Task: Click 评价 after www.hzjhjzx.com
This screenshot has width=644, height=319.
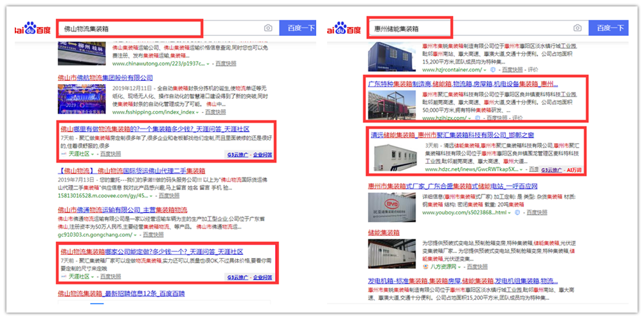Action: [x=518, y=118]
